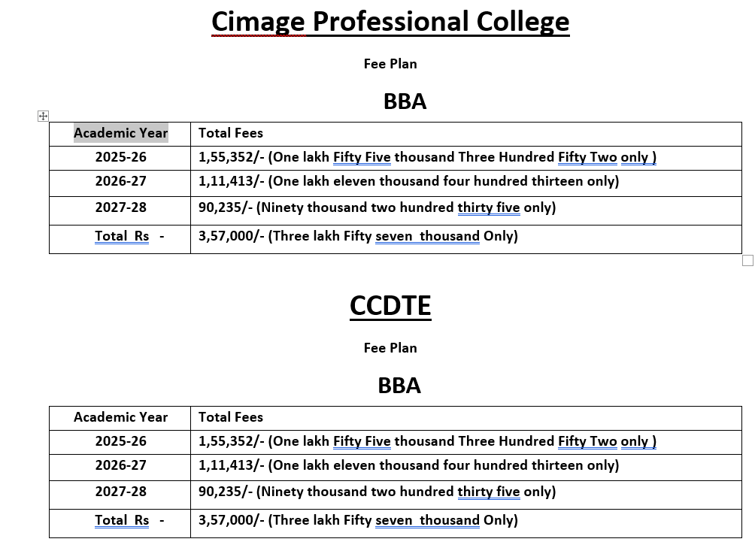Click the underlined "CCDTE" heading
This screenshot has width=755, height=560.
(390, 306)
